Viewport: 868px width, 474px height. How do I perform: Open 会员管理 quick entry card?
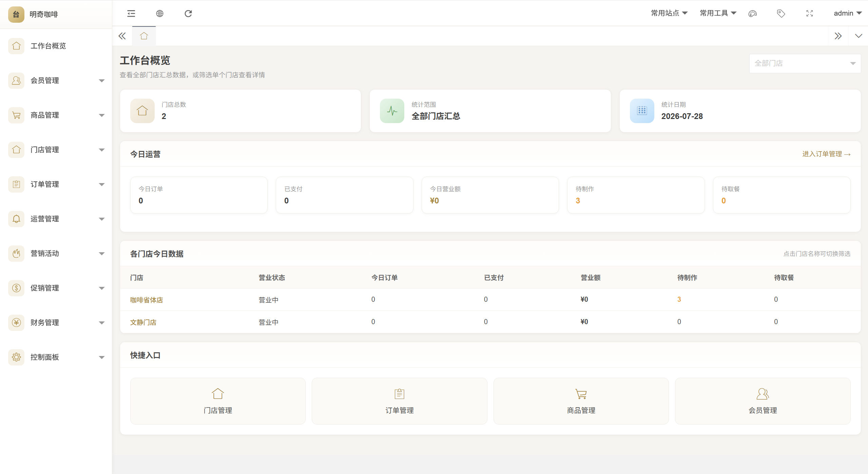[x=763, y=401]
